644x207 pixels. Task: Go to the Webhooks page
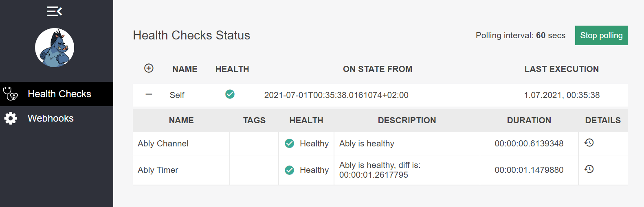(51, 118)
